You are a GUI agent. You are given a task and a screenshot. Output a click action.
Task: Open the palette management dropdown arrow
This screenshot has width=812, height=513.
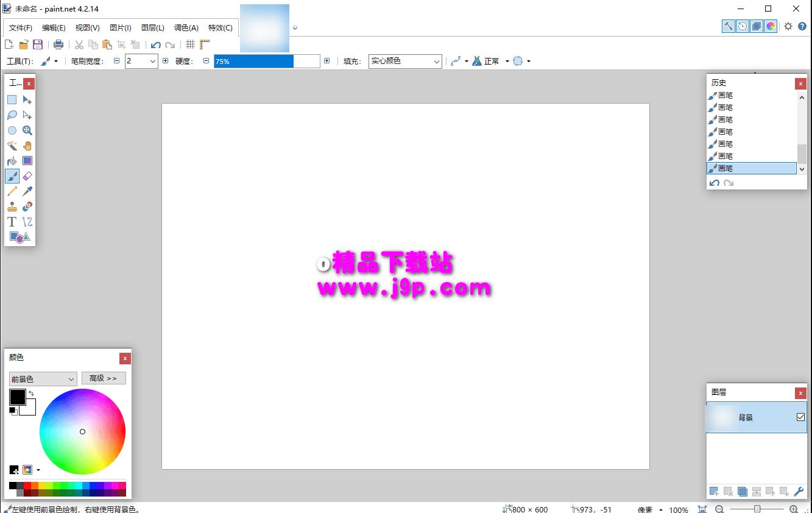[x=38, y=470]
